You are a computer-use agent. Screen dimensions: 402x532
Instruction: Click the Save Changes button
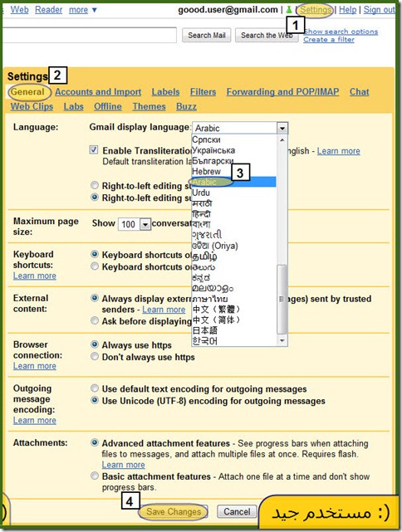pyautogui.click(x=174, y=511)
